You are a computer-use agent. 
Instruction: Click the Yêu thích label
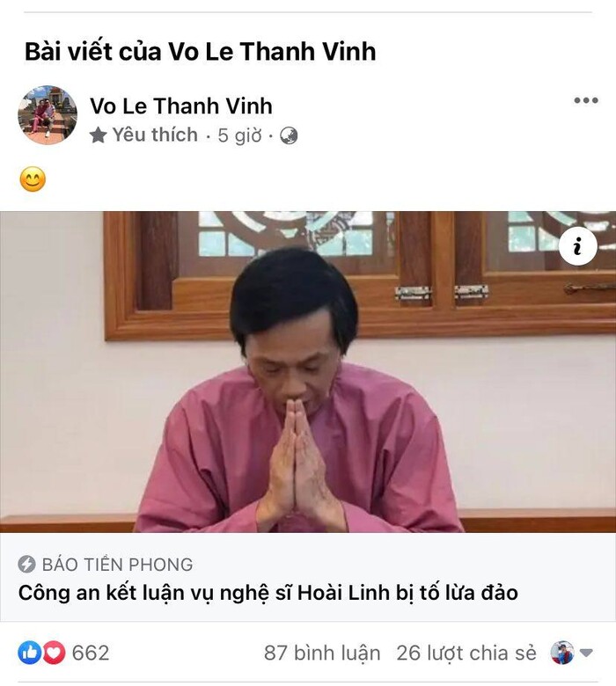pos(155,135)
